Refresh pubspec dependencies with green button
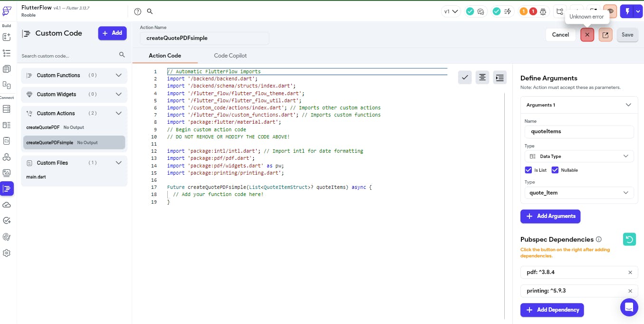Screen dimensions: 644x324 point(629,239)
